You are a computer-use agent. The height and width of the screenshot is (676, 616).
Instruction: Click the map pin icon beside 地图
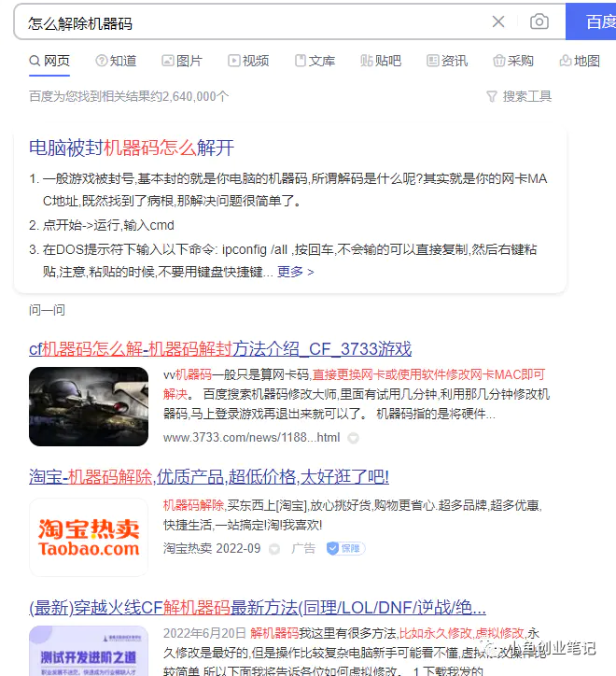(x=566, y=61)
